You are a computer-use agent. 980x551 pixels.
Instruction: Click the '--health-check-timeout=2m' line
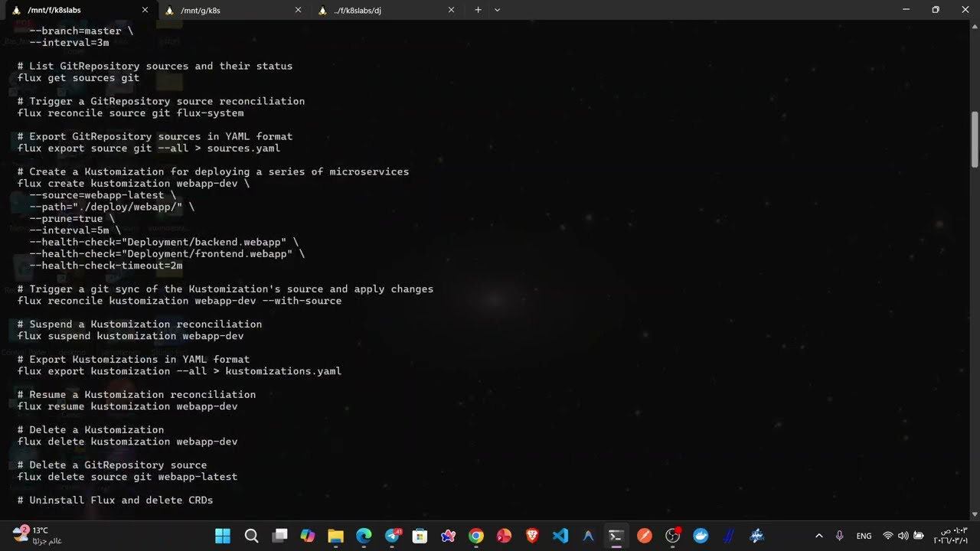click(106, 266)
